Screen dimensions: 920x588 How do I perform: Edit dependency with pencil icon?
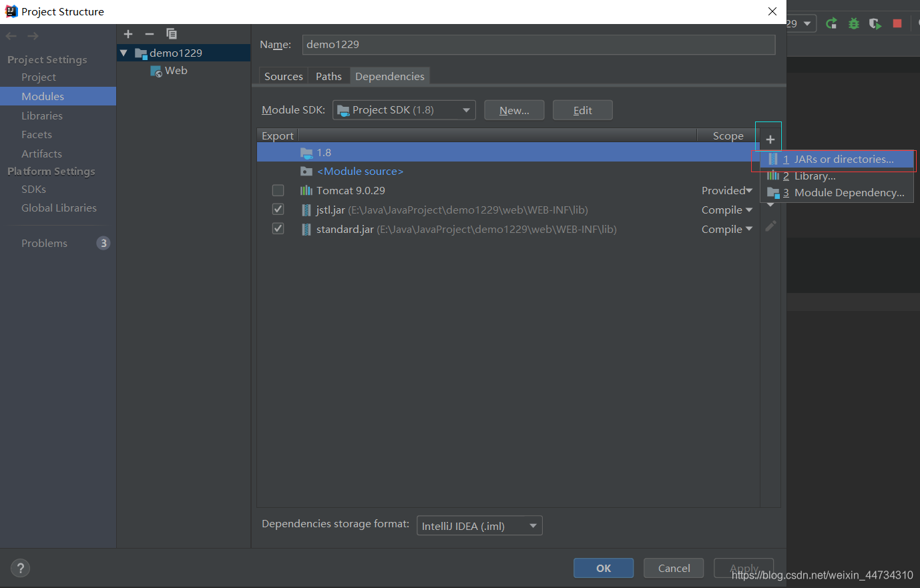coord(770,226)
